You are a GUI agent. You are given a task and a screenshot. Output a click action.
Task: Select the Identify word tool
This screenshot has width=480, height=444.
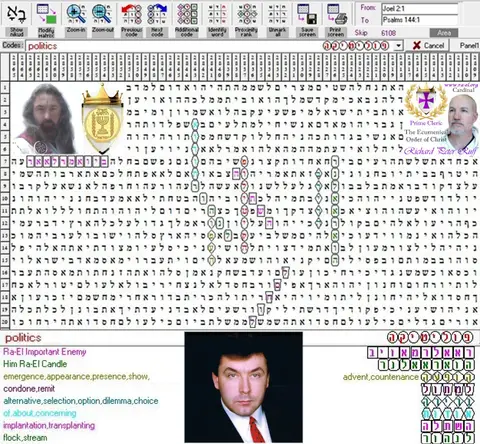coord(217,14)
